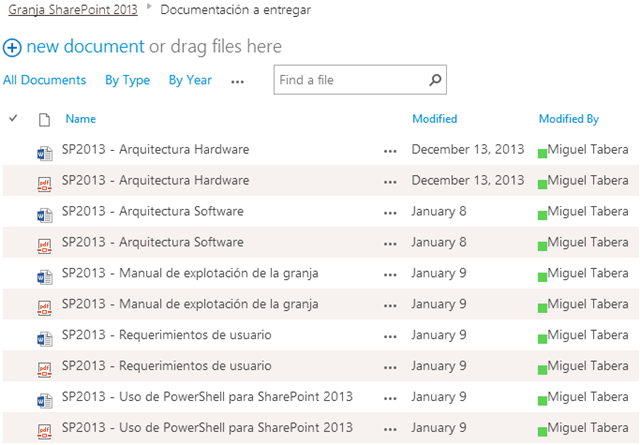Viewport: 640px width, 445px height.
Task: Click the new document link
Action: (85, 47)
